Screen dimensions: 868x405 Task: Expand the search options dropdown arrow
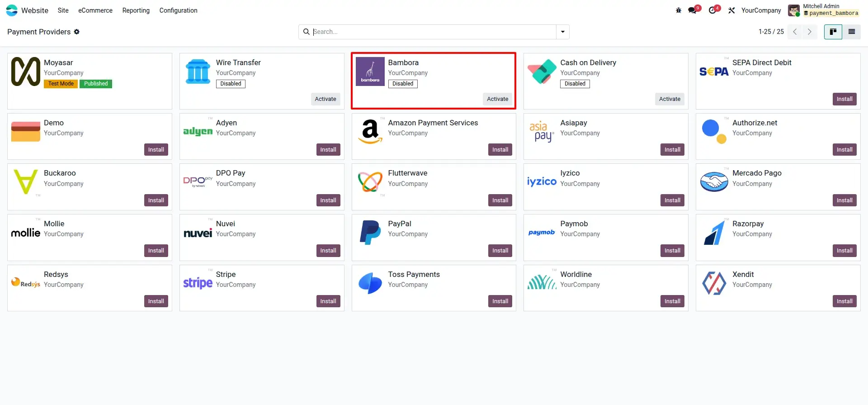click(563, 32)
